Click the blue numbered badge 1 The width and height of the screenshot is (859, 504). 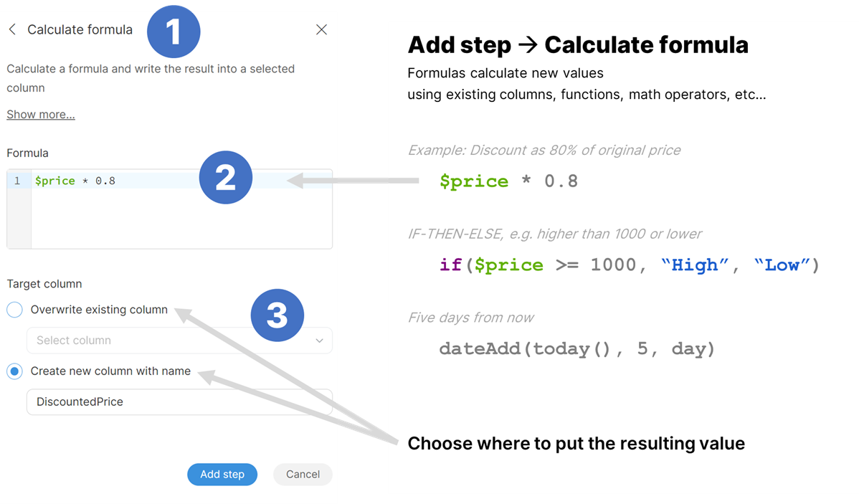pos(174,32)
